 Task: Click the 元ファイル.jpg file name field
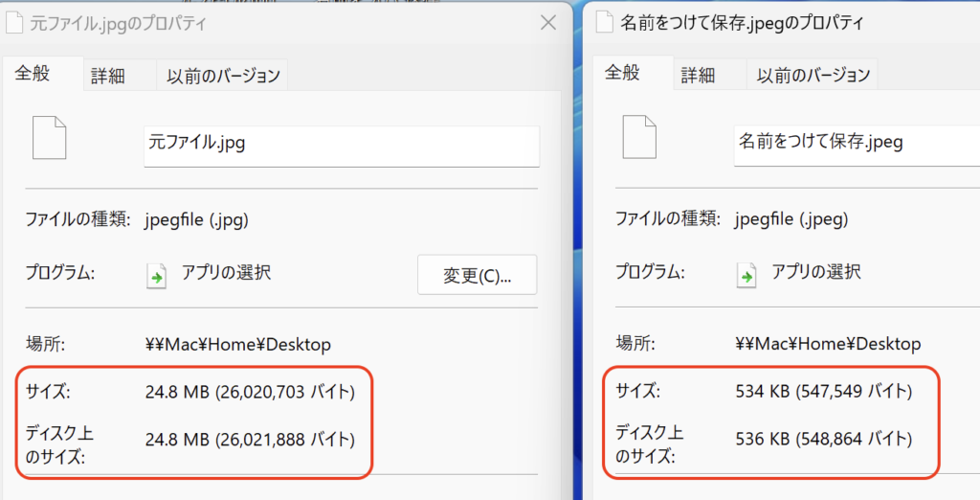[342, 146]
